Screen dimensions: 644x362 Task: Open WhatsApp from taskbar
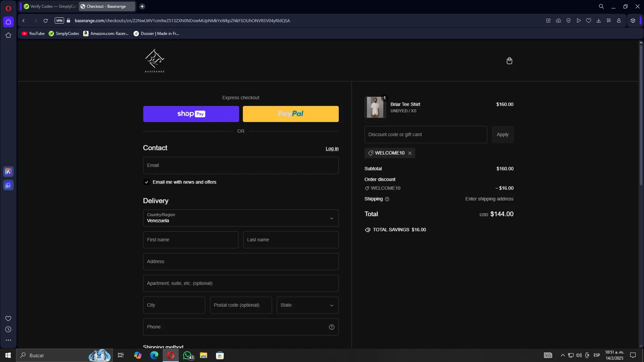point(187,356)
